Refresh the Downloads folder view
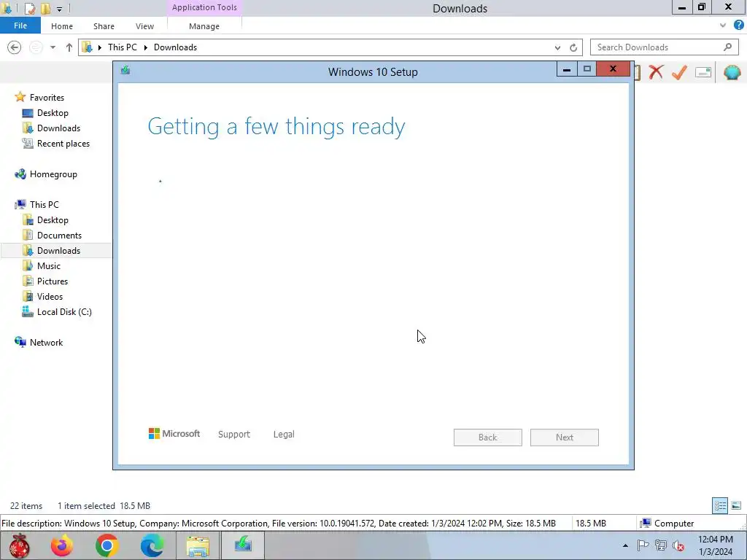747x560 pixels. point(573,47)
